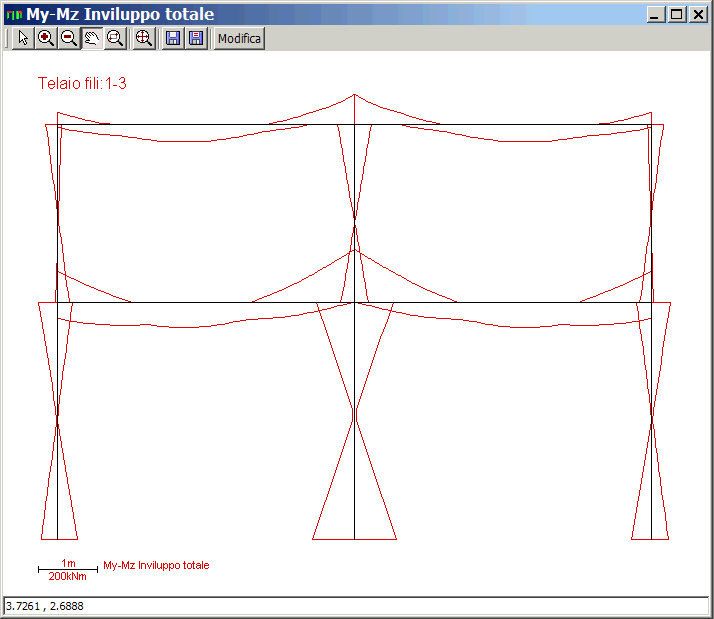The height and width of the screenshot is (619, 714).
Task: Click the 'Telaio fili:1-3' label
Action: click(x=82, y=83)
